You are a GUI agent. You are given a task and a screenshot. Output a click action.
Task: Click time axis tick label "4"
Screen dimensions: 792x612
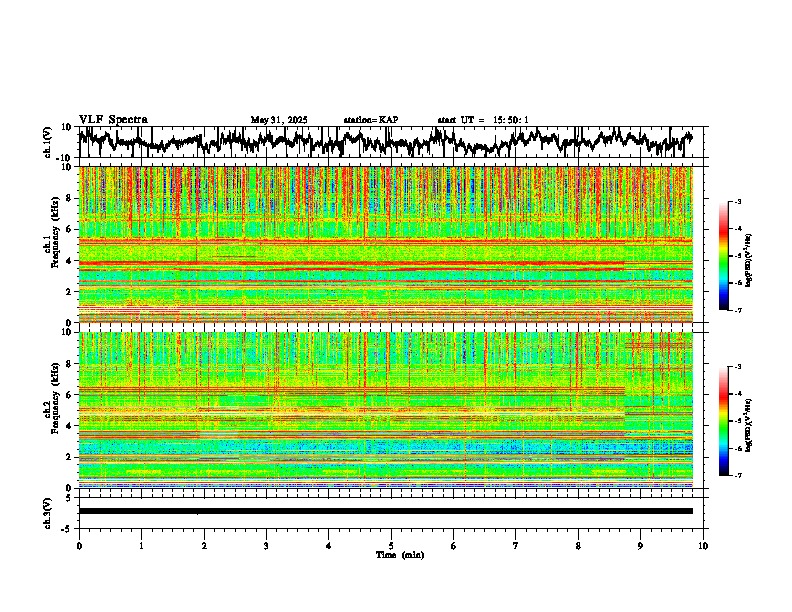click(329, 546)
